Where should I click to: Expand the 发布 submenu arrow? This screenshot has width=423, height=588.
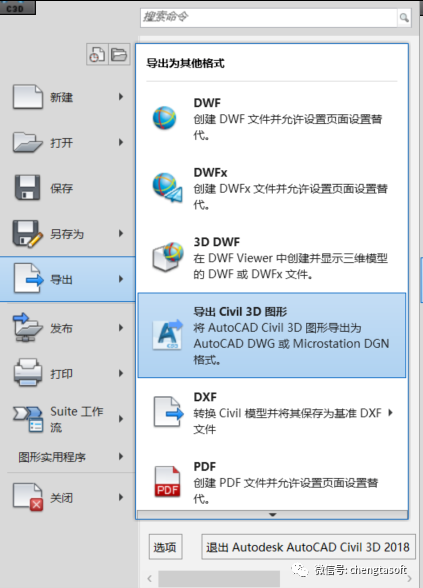(121, 328)
